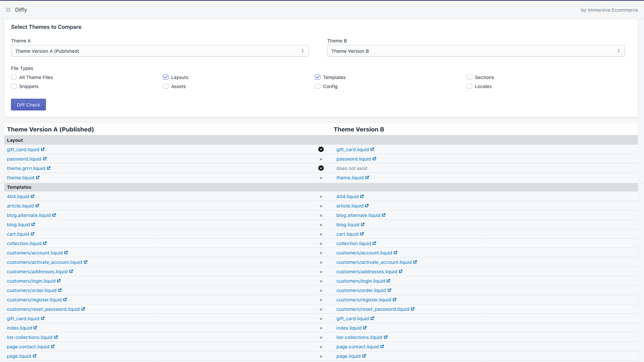Expand the diff chevron on the gift_card.liquid row
Viewport: 644px width, 362px height.
(x=321, y=149)
